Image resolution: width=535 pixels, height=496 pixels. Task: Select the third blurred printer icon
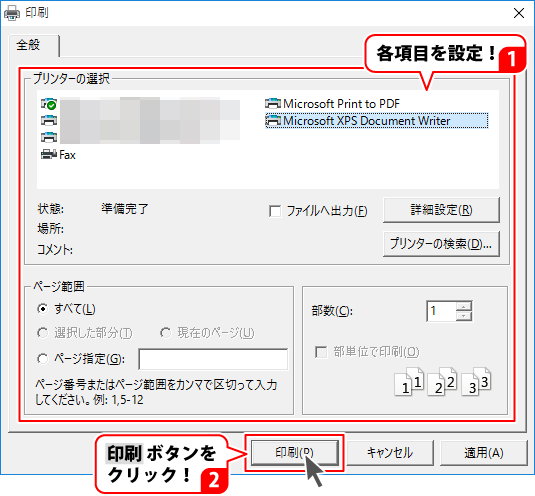pyautogui.click(x=49, y=137)
